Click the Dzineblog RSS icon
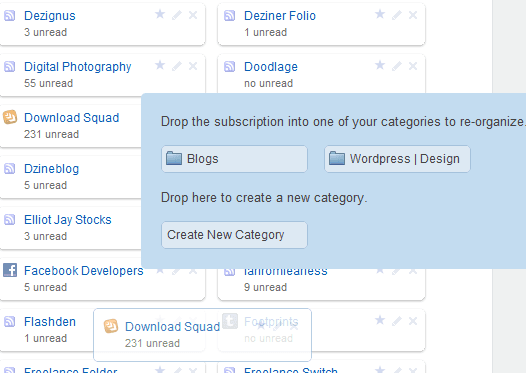 pos(9,169)
